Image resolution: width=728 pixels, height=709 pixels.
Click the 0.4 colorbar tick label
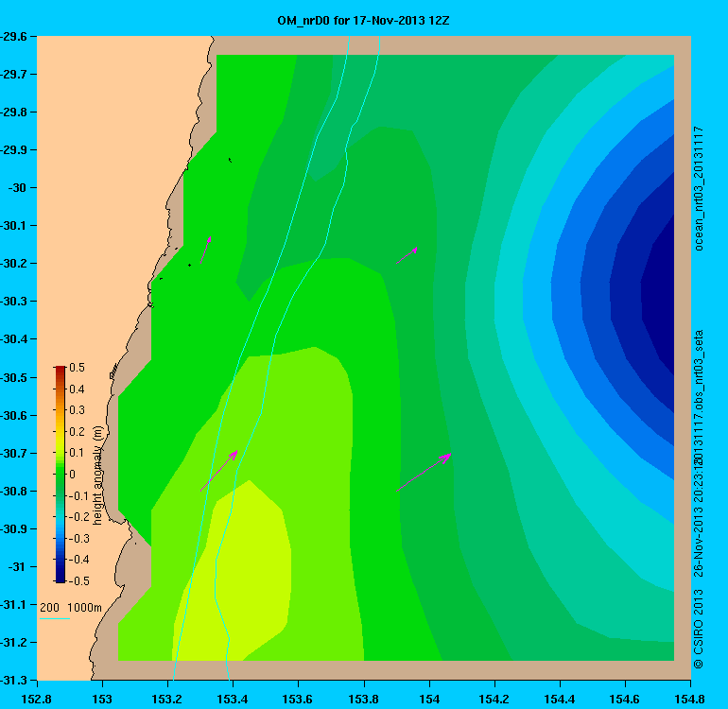coord(78,389)
